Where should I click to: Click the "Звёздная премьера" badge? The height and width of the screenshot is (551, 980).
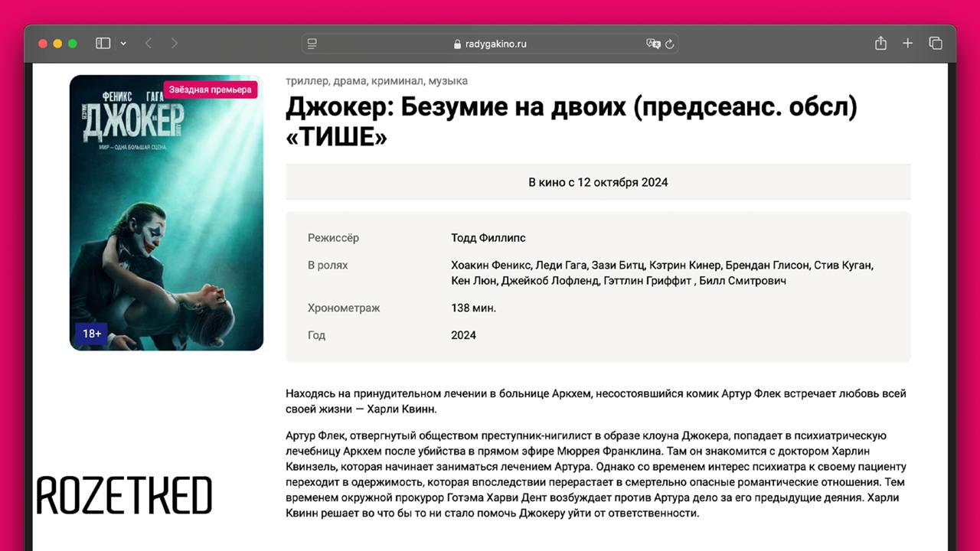pyautogui.click(x=211, y=90)
